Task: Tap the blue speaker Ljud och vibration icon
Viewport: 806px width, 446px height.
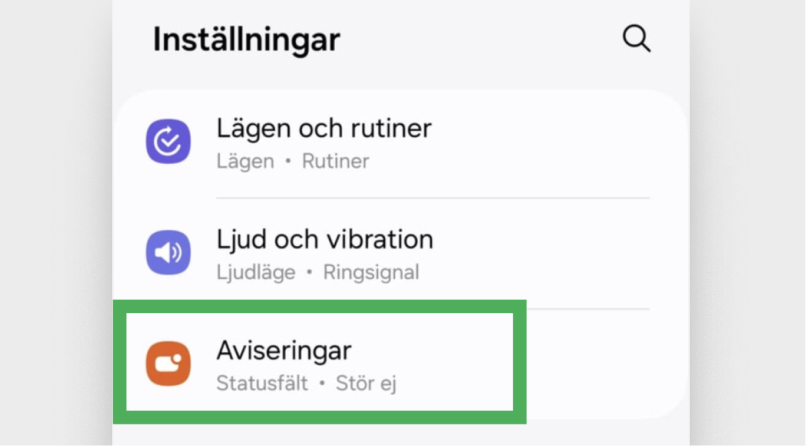Action: [168, 252]
